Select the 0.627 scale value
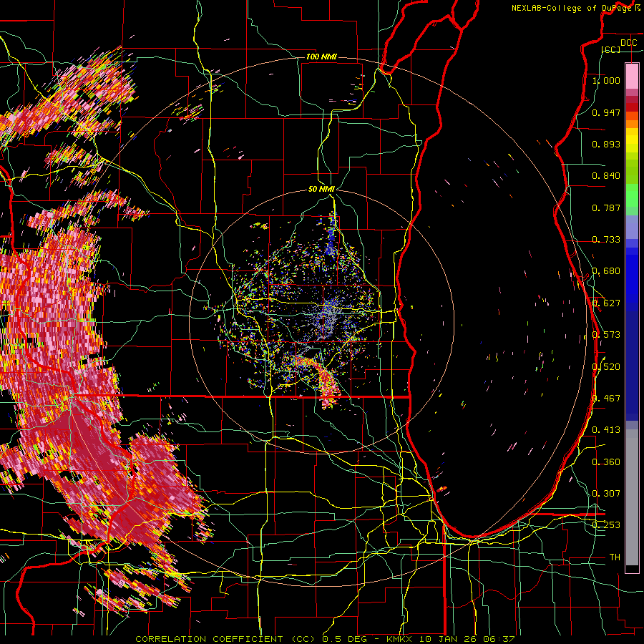 click(x=606, y=303)
